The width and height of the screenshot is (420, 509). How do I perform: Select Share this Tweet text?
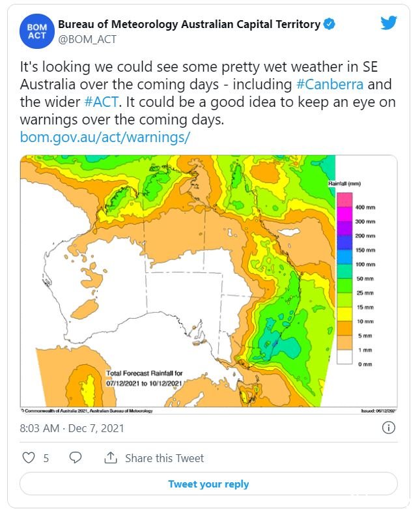pyautogui.click(x=165, y=458)
